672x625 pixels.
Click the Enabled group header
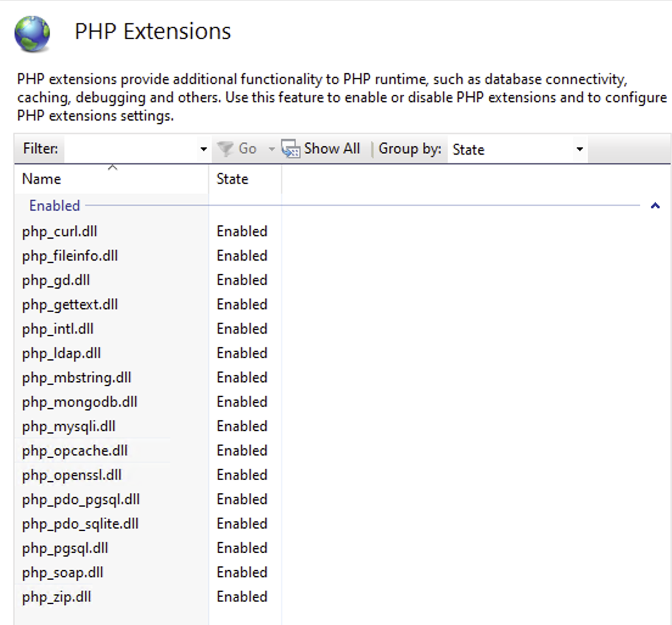point(54,206)
